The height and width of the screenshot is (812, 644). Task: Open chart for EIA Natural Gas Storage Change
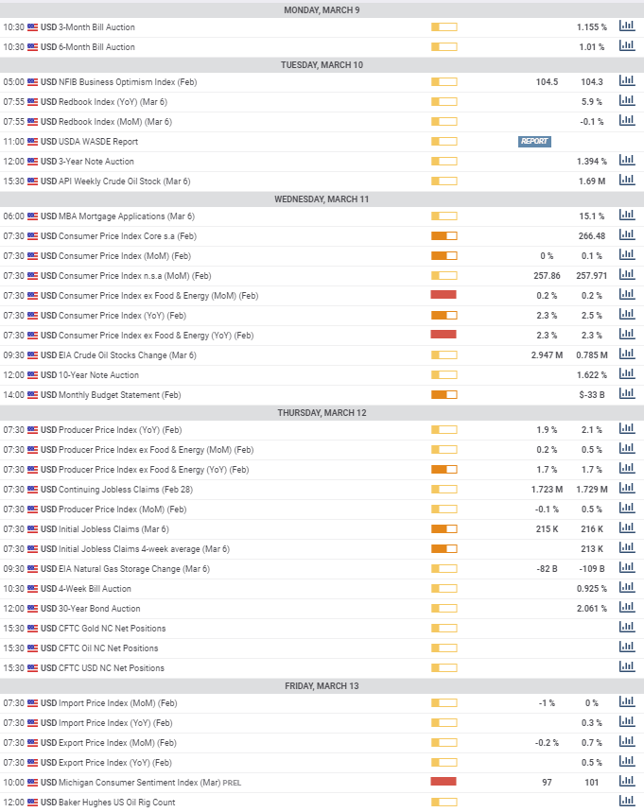[x=626, y=568]
